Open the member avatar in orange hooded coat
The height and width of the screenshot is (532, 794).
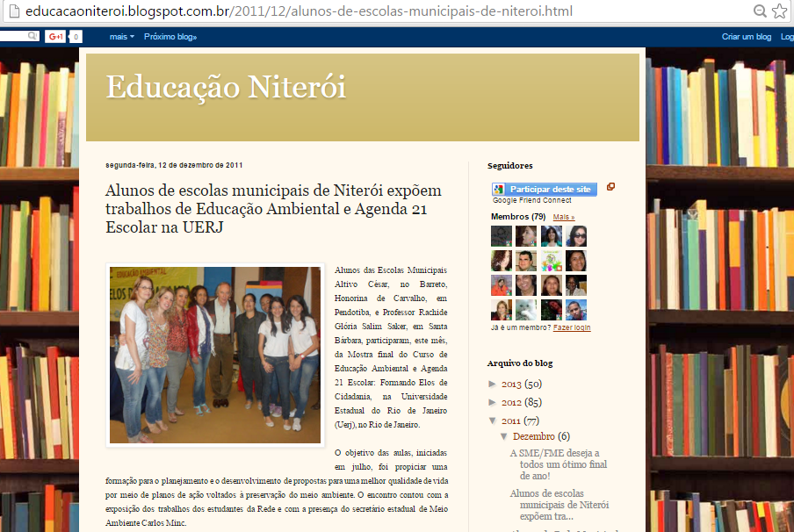point(502,285)
